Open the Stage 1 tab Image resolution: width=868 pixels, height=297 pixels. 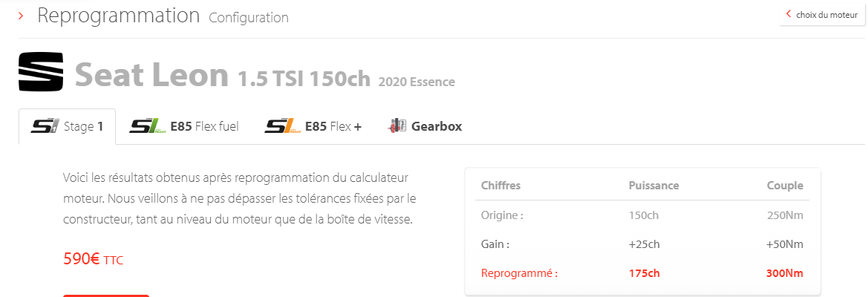[x=67, y=127]
